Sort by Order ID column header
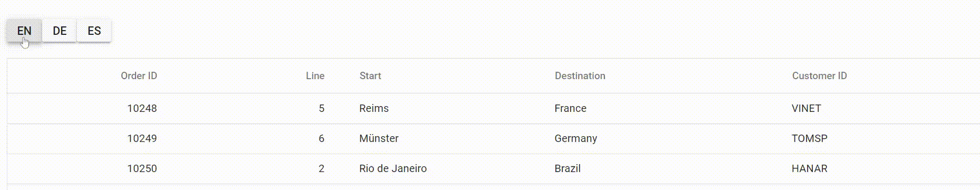 click(x=139, y=75)
